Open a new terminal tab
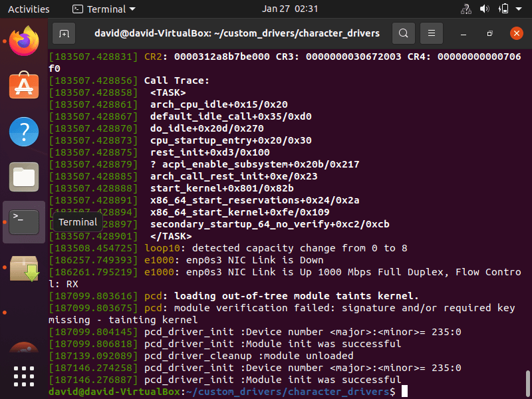This screenshot has height=399, width=532. 63,33
